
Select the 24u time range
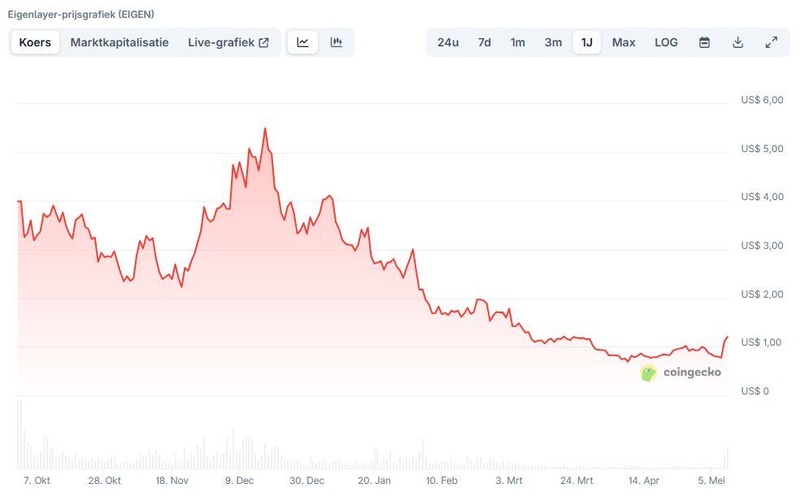(x=448, y=42)
